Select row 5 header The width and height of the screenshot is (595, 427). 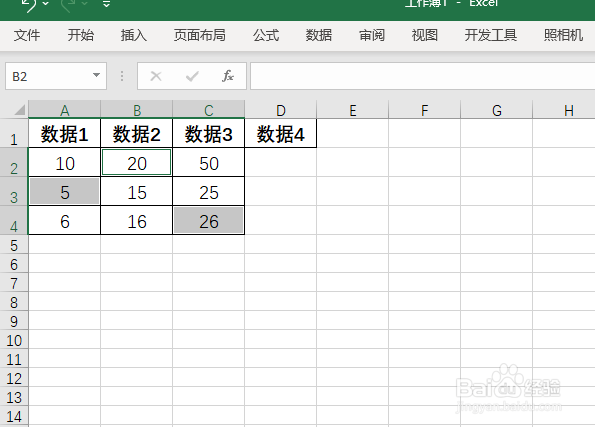coord(14,244)
